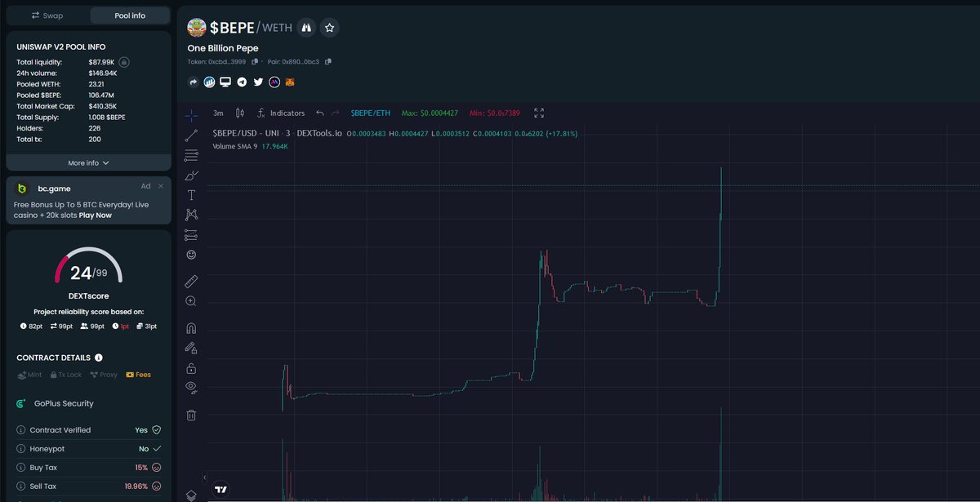Select the crosshair cursor tool
This screenshot has height=502, width=980.
[x=191, y=116]
